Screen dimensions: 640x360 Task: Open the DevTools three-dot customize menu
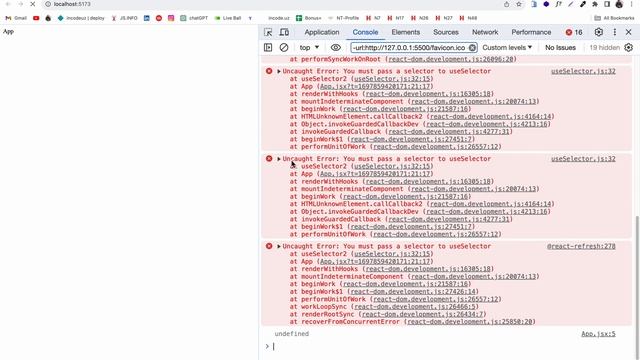(615, 32)
